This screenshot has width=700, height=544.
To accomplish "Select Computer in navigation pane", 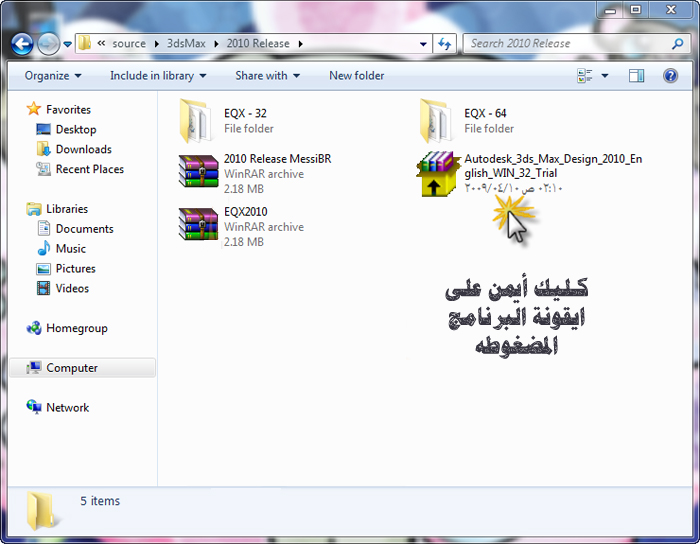I will click(72, 368).
